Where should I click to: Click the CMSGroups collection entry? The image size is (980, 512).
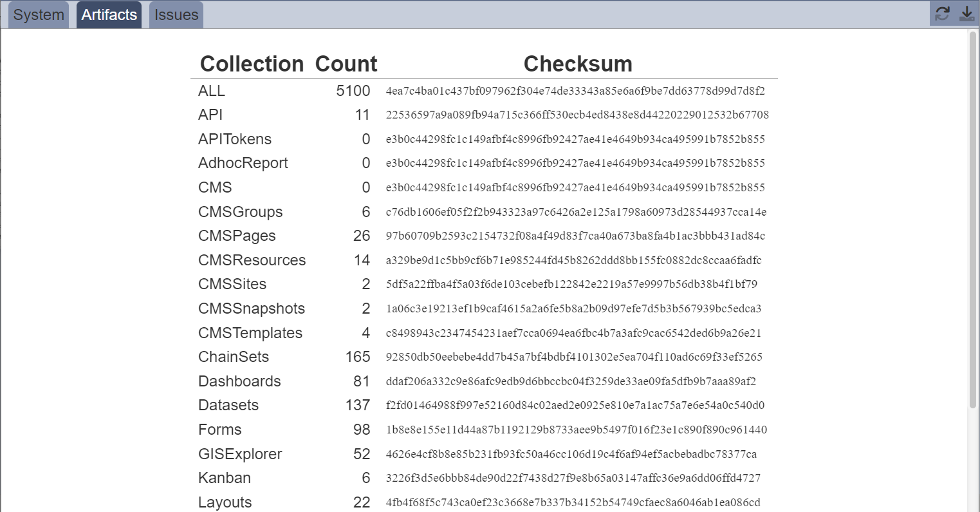[x=241, y=212]
